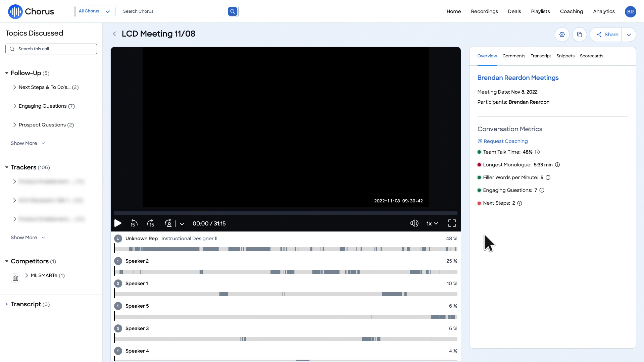
Task: Open the Share options dropdown arrow
Action: [x=629, y=35]
